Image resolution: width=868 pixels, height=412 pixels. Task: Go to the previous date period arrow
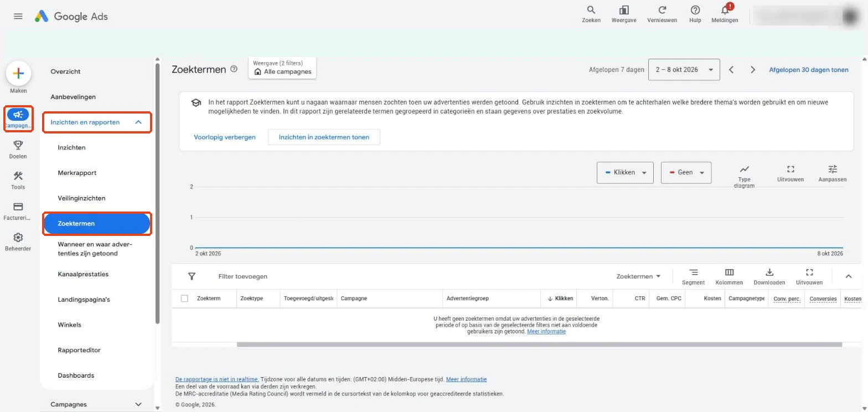(x=731, y=70)
